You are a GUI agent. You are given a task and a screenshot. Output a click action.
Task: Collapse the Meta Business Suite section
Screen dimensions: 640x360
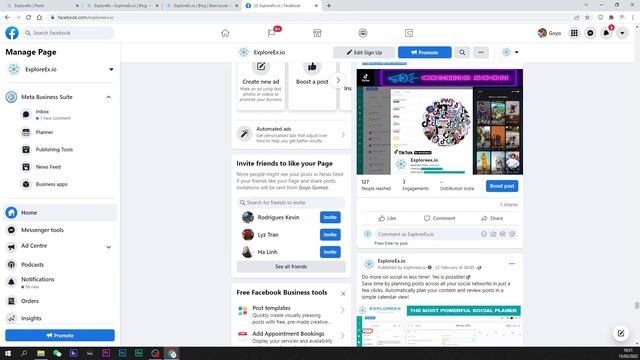click(109, 97)
